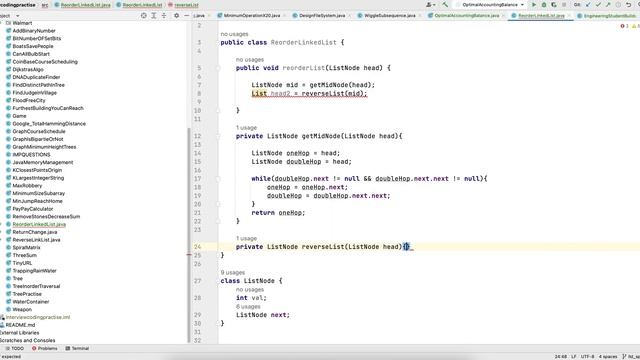
Task: Click the 24:68 cursor position in status bar
Action: (x=561, y=356)
